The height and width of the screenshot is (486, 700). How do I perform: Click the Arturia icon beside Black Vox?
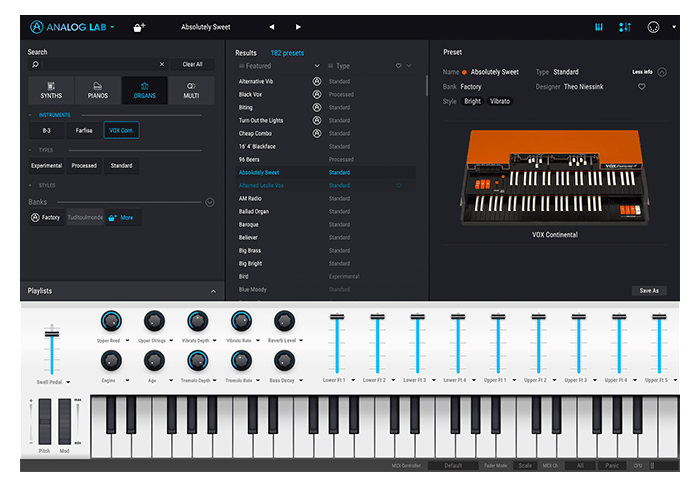[x=317, y=95]
